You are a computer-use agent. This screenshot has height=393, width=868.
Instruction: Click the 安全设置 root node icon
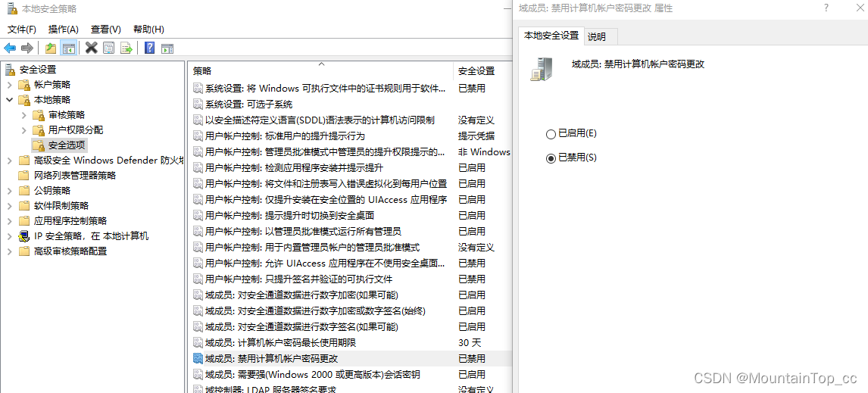pyautogui.click(x=11, y=70)
